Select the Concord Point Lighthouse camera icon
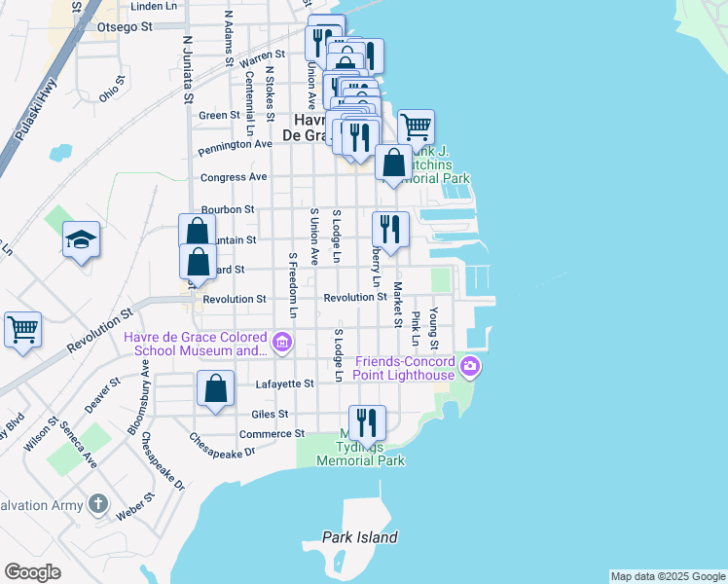The width and height of the screenshot is (728, 584). click(472, 367)
